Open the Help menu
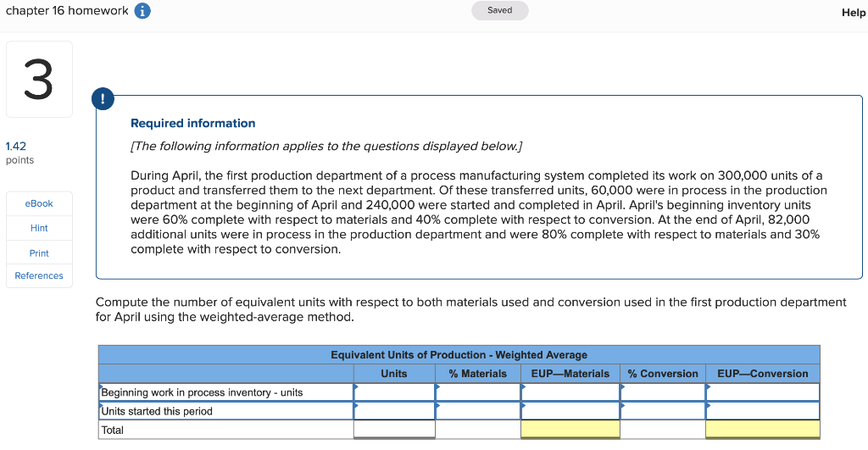This screenshot has height=450, width=868. [854, 12]
